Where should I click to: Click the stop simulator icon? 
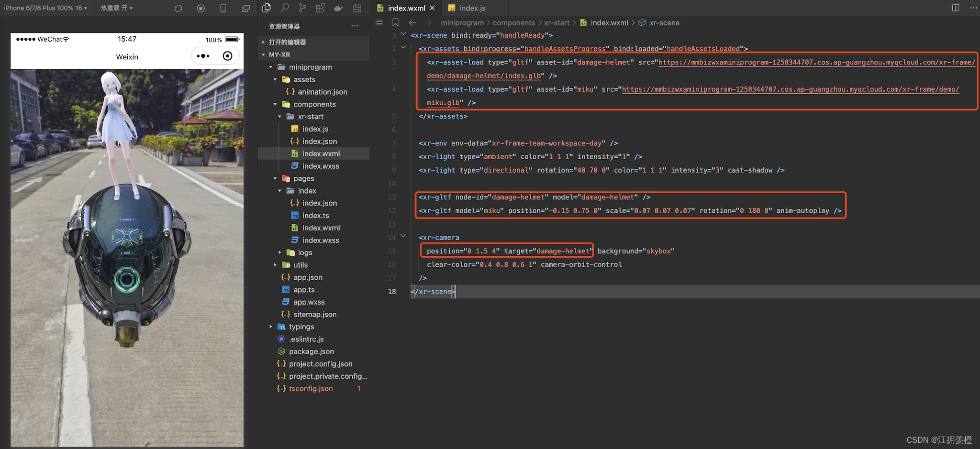201,8
